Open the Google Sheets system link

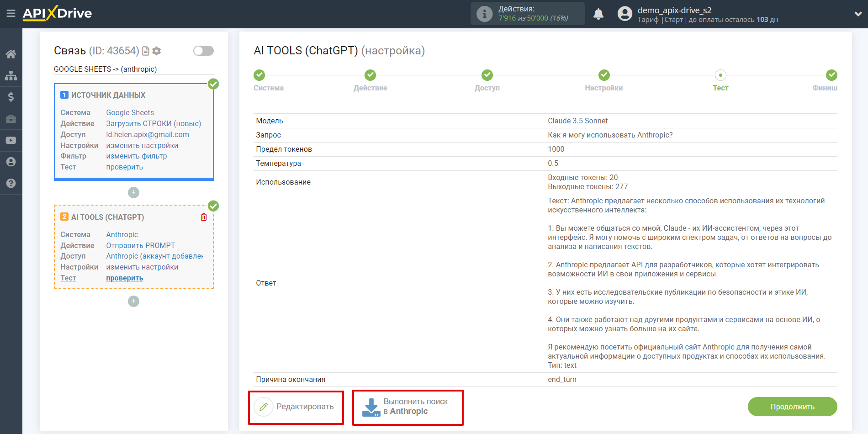point(130,112)
